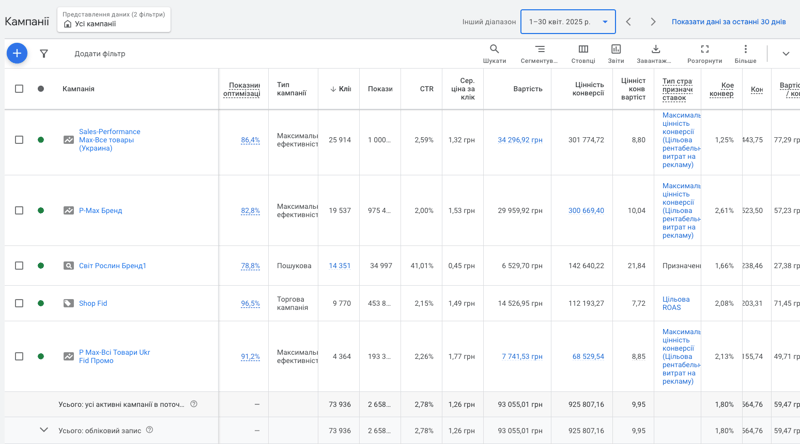Screen dimensions: 800x444
Task: Click the Показник оптимізації column header
Action: (x=242, y=89)
